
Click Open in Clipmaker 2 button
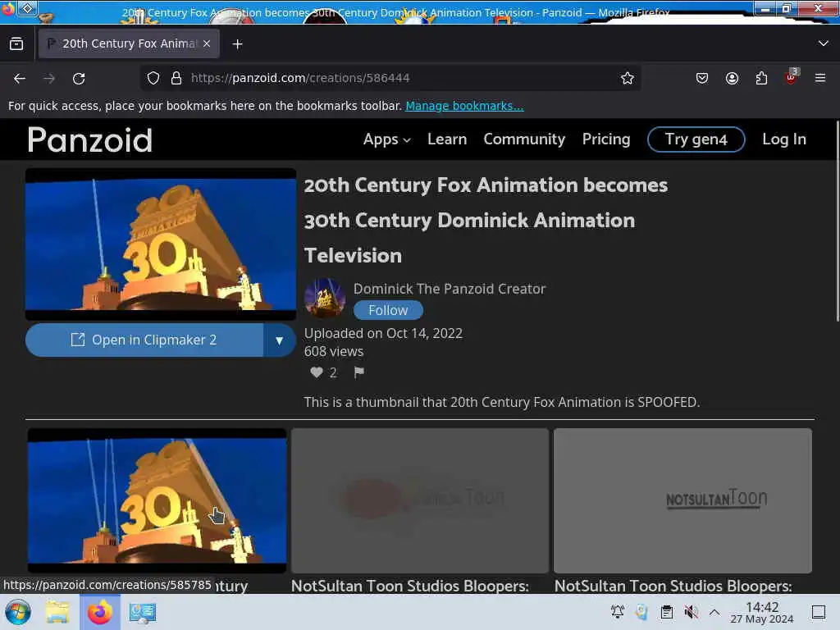click(x=144, y=340)
